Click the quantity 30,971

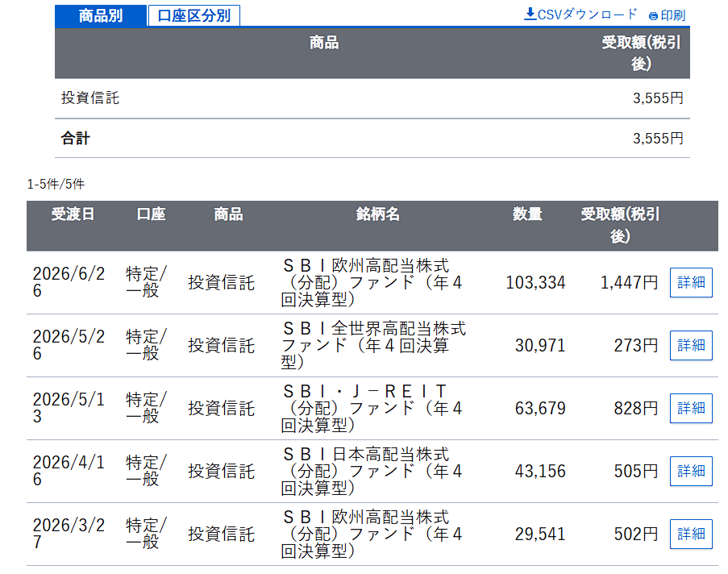tap(540, 346)
